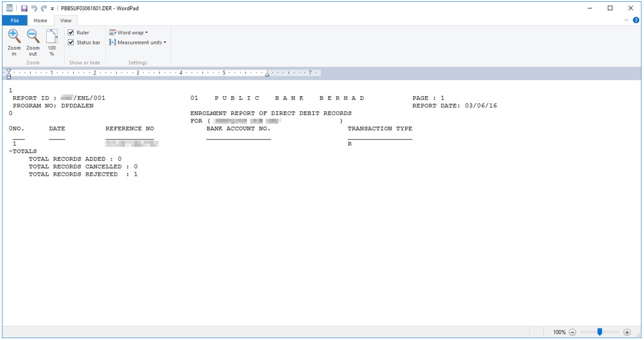Open the Measurement units dropdown
The image size is (644, 340).
coord(138,42)
